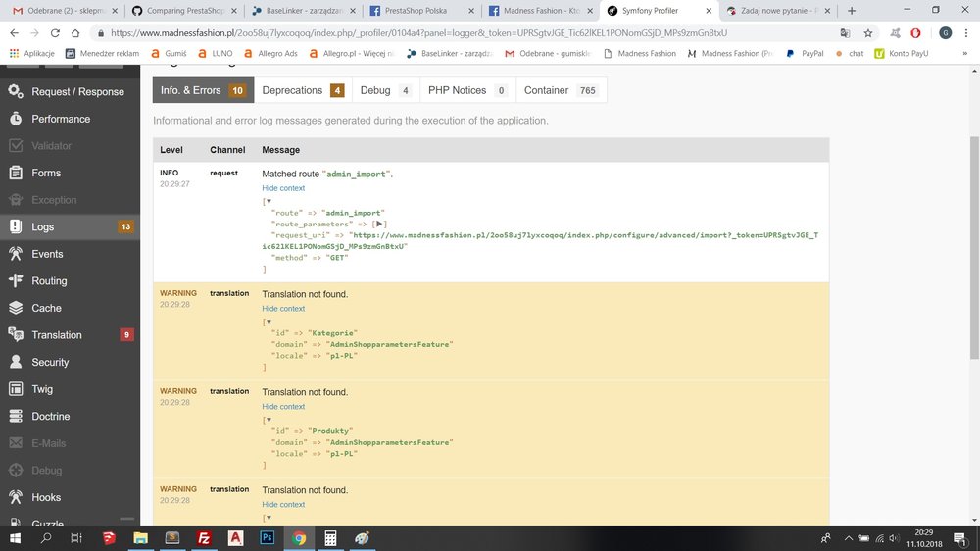Open the Performance panel
980x551 pixels.
click(x=70, y=119)
